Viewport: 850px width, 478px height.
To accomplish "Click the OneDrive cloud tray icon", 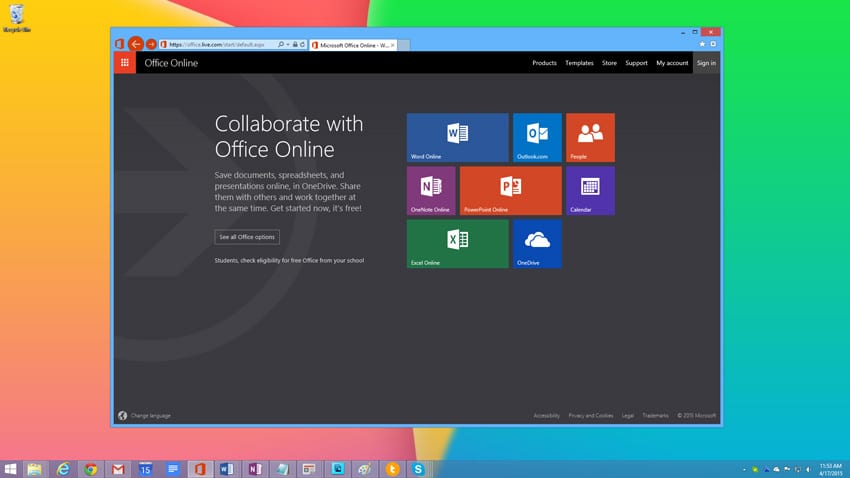I will [776, 469].
